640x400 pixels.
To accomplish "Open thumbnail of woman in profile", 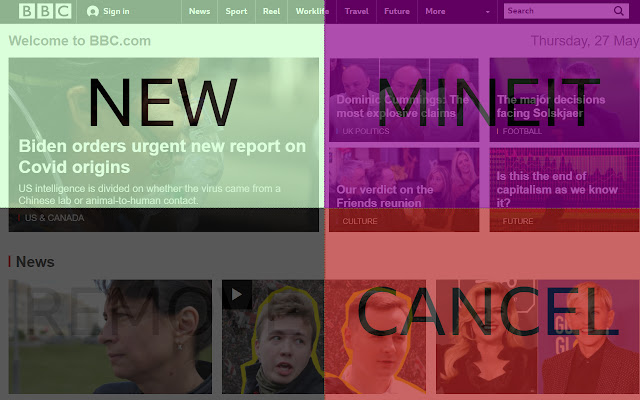I will [x=110, y=337].
